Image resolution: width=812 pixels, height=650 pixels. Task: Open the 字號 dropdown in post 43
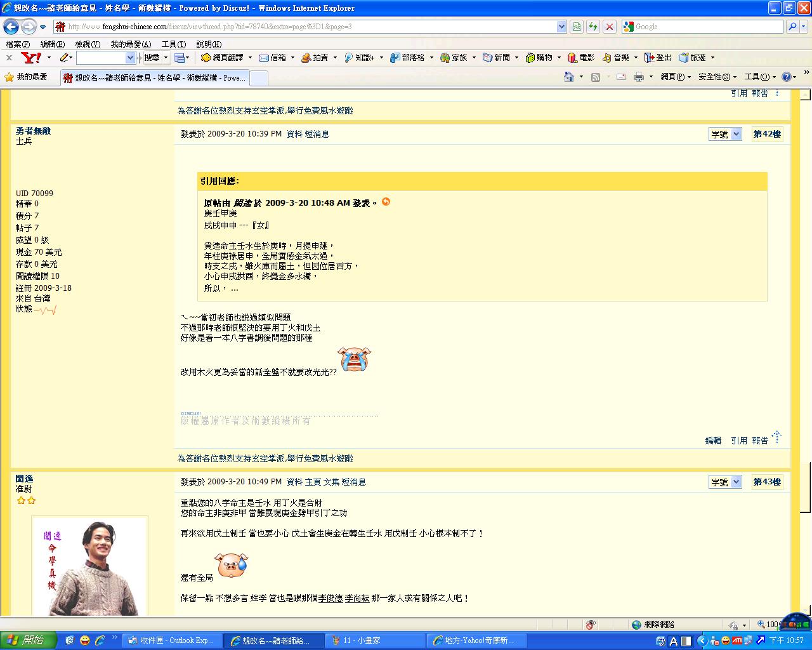pyautogui.click(x=725, y=482)
